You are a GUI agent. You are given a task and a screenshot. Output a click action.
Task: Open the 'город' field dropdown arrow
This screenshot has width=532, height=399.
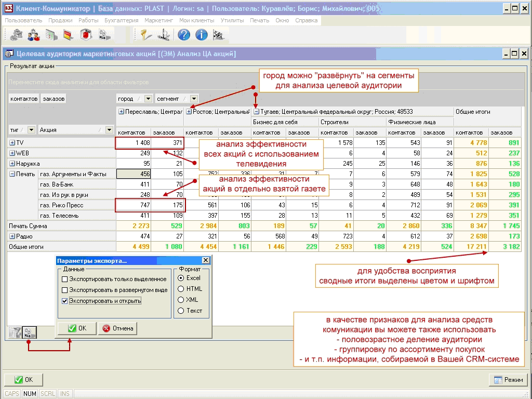pos(148,99)
